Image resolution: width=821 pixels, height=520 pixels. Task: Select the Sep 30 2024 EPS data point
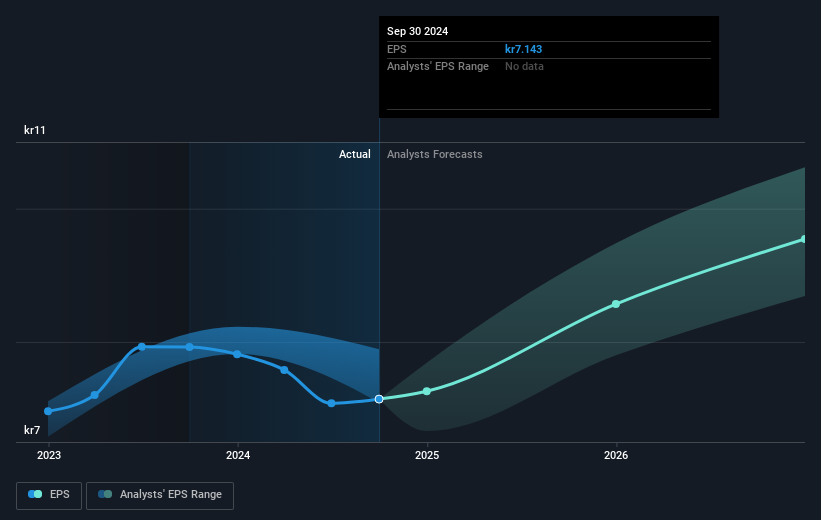coord(379,399)
